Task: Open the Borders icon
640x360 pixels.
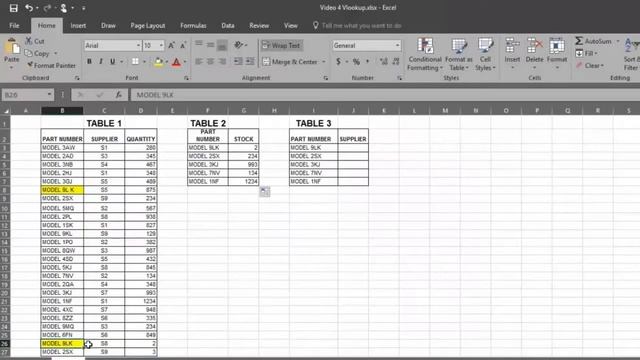Action: [135, 62]
